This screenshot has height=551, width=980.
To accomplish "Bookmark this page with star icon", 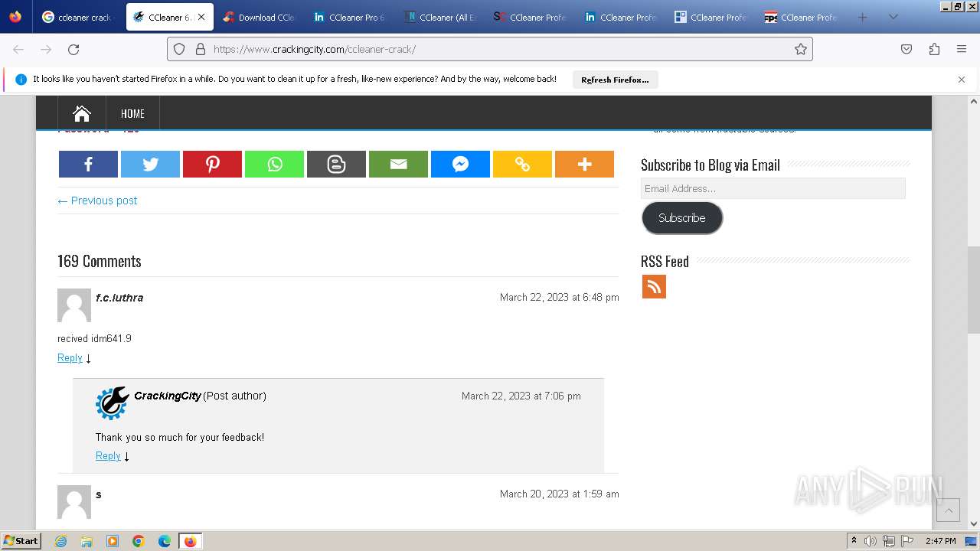I will coord(801,49).
